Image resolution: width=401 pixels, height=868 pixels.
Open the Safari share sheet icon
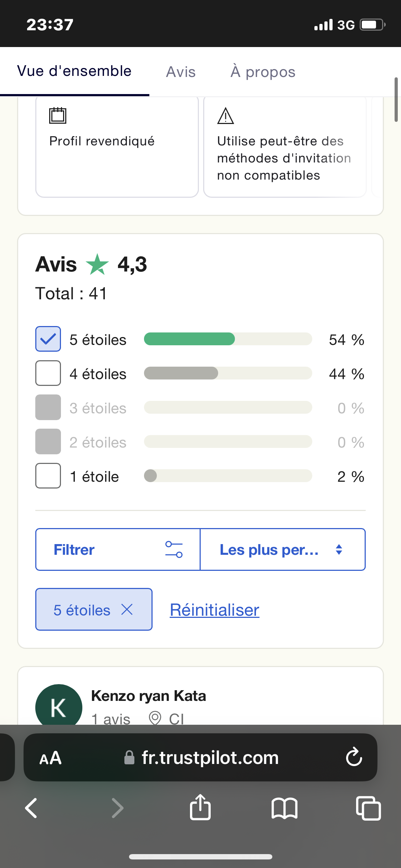click(200, 807)
